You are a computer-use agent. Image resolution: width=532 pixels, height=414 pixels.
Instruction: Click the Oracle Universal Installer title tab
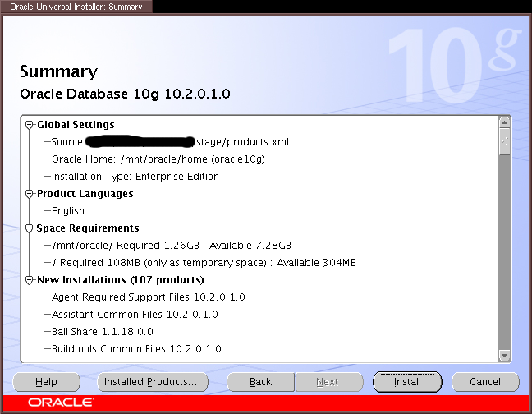pos(76,7)
